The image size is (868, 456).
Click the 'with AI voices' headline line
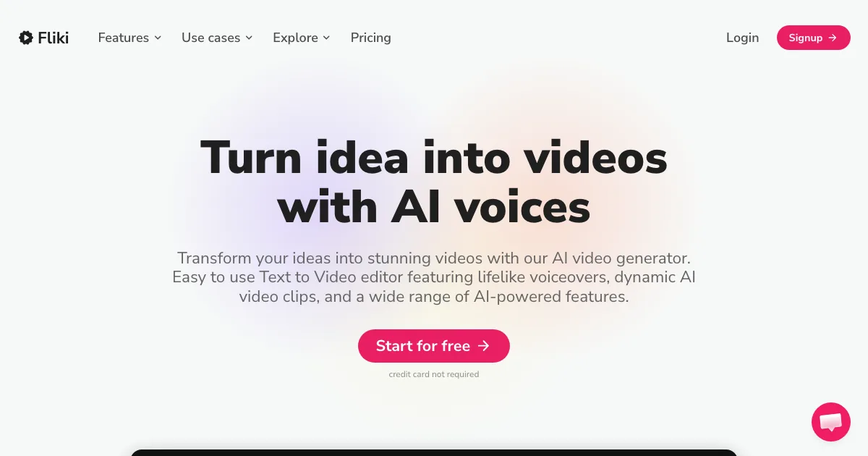click(434, 206)
